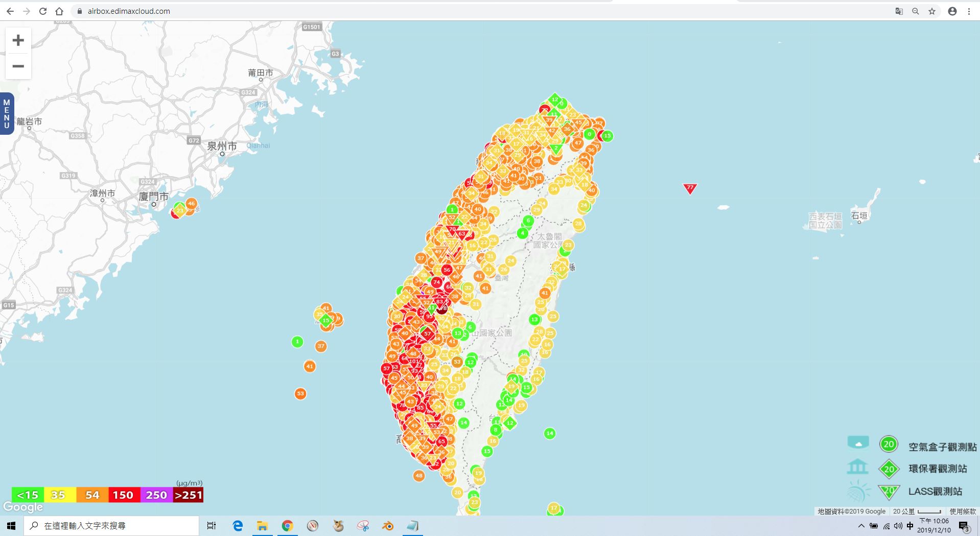Select the orange marker 48 off southwest coast
The width and height of the screenshot is (980, 536).
click(x=419, y=476)
